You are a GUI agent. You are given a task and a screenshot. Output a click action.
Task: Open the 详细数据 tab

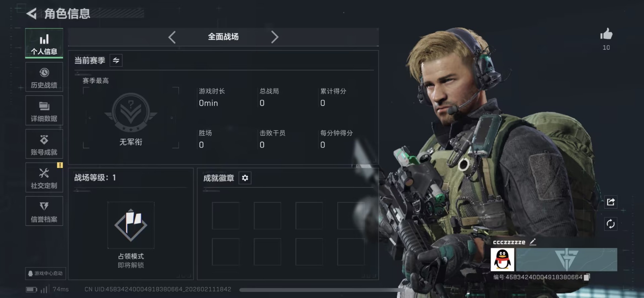coord(44,111)
